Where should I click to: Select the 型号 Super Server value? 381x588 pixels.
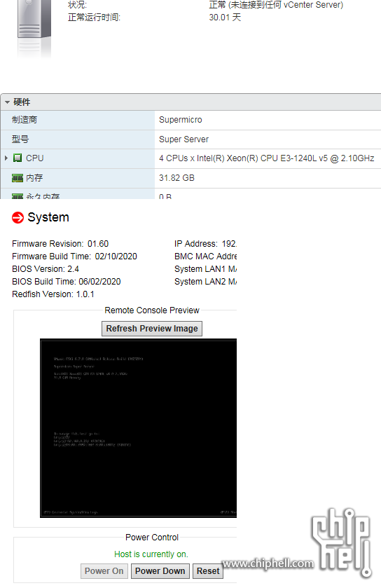(x=183, y=139)
